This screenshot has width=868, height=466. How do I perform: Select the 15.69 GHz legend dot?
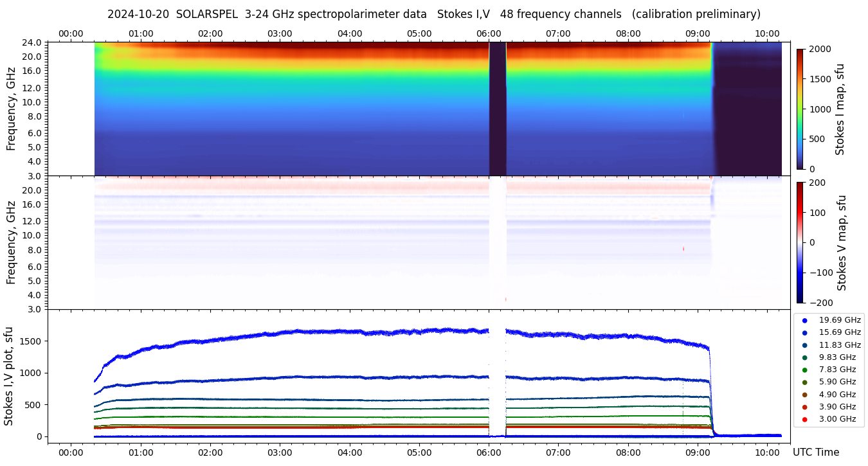point(804,332)
